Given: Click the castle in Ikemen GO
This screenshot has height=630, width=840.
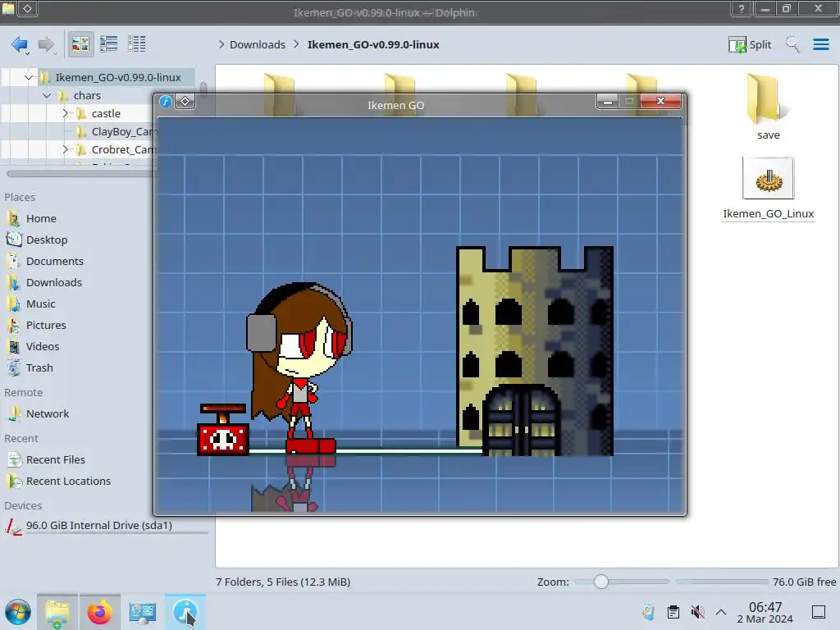Looking at the screenshot, I should click(535, 351).
